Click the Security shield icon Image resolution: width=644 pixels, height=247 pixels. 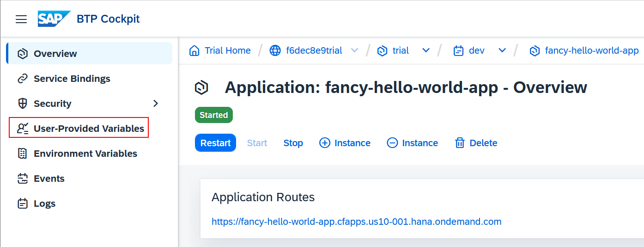[x=23, y=104]
